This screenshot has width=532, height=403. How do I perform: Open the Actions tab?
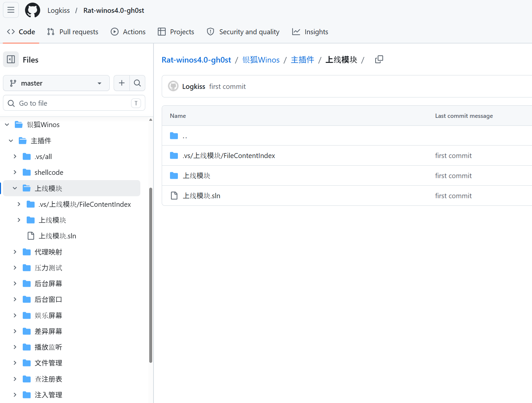128,32
